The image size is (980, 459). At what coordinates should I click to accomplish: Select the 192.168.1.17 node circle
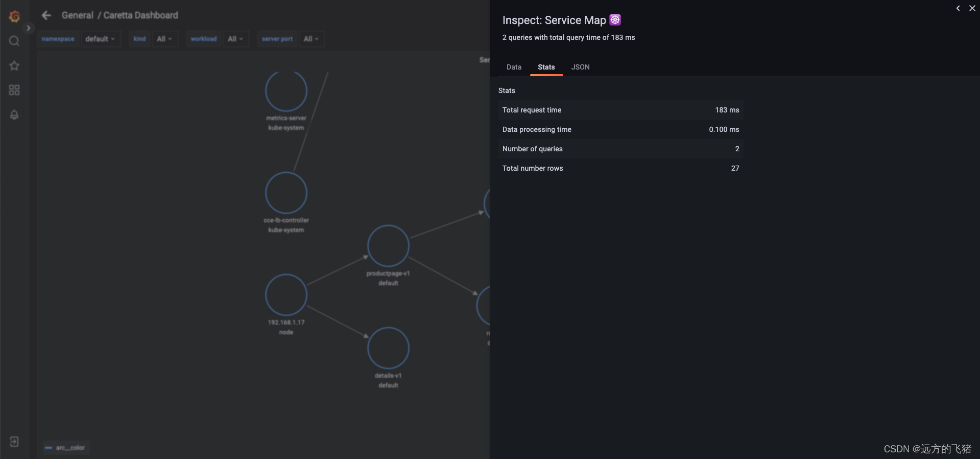286,295
